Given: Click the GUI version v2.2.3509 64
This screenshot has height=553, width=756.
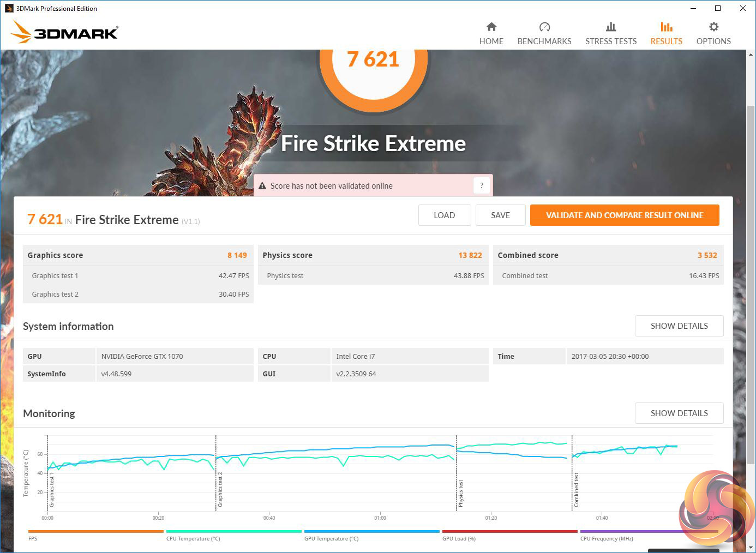Looking at the screenshot, I should (356, 374).
